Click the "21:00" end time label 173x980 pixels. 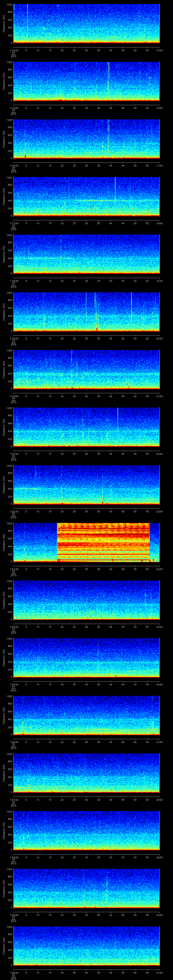pos(160,396)
